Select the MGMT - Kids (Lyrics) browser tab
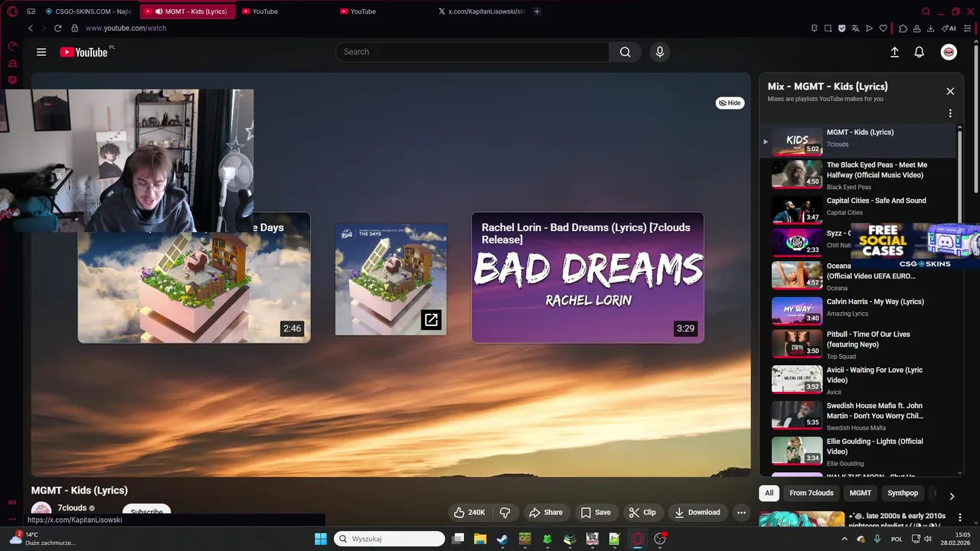The height and width of the screenshot is (551, 980). (188, 11)
